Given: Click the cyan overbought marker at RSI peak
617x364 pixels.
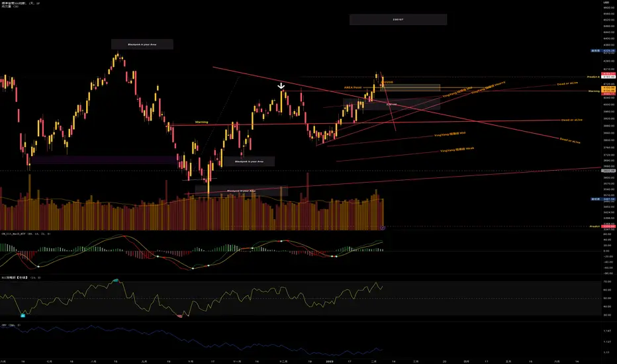Looking at the screenshot, I should coord(115,281).
